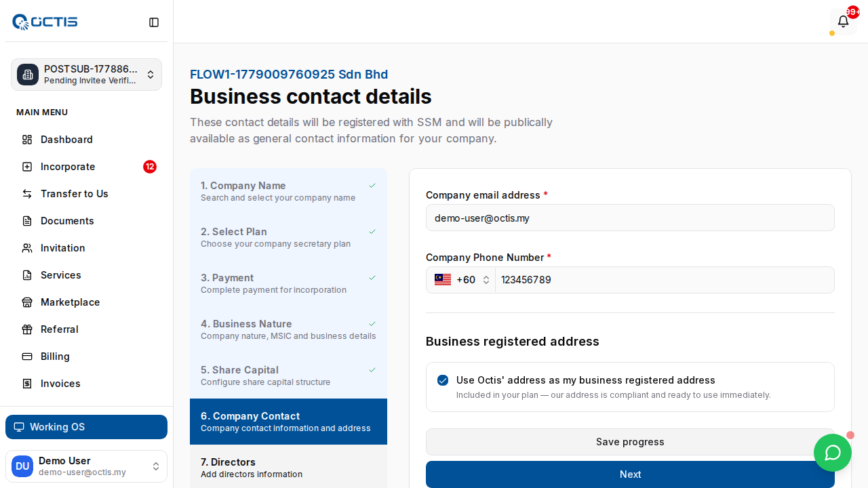Click the Next button
This screenshot has height=488, width=868.
[630, 474]
